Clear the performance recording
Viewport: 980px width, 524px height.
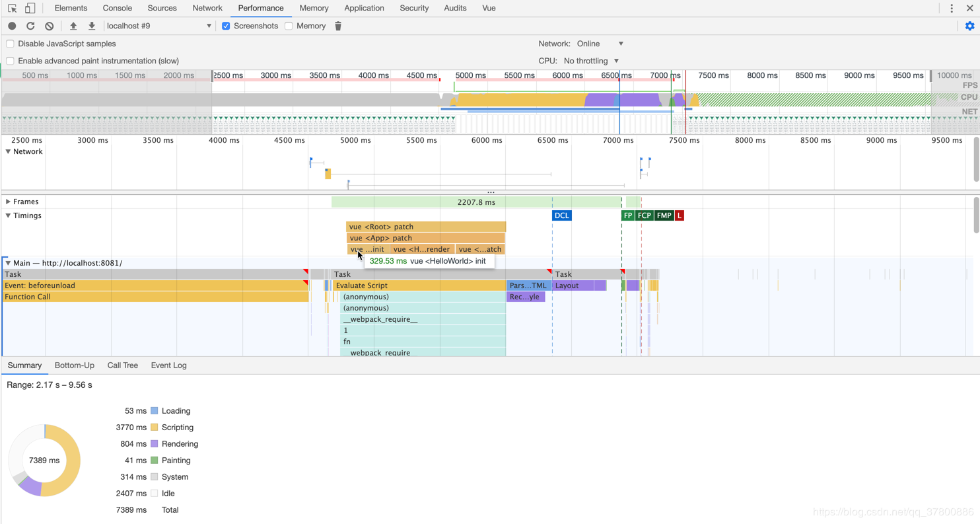tap(49, 26)
